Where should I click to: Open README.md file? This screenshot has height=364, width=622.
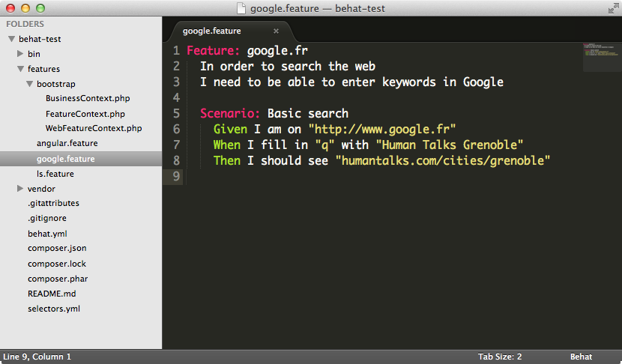(x=52, y=294)
